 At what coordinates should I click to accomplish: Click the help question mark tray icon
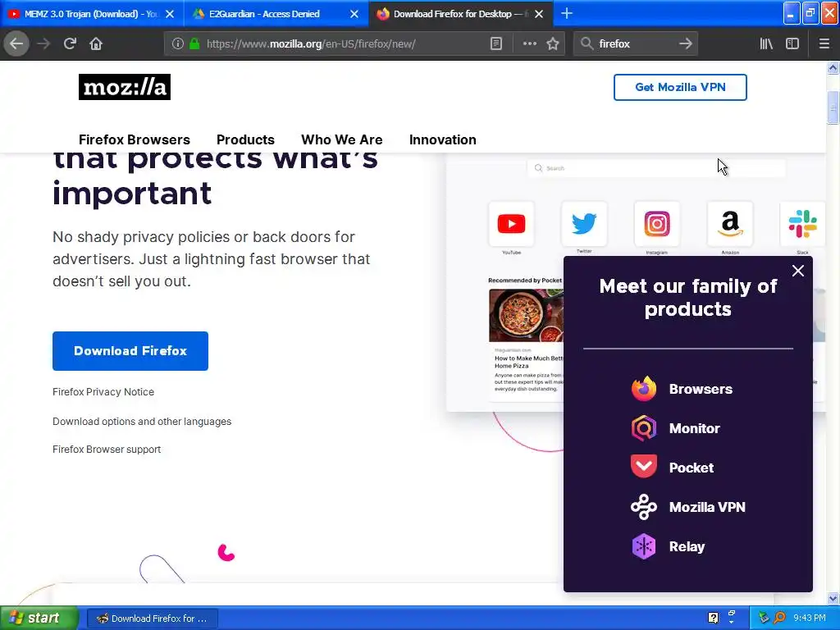pos(713,619)
